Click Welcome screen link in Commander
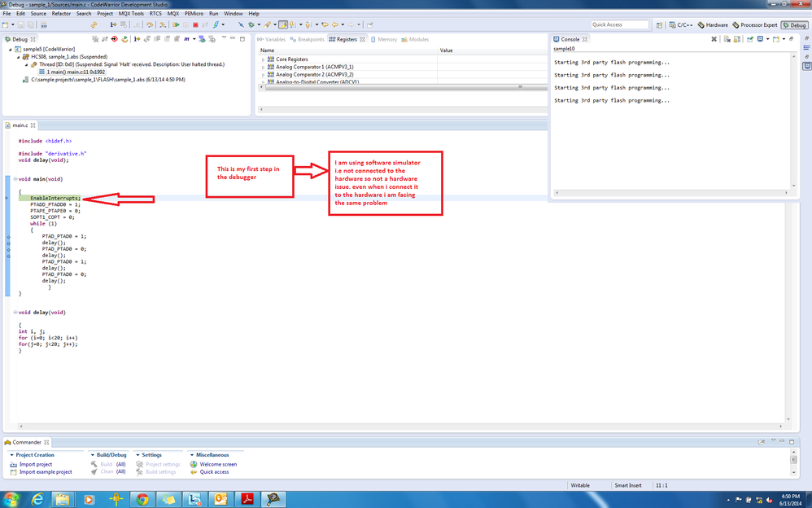 pos(218,465)
